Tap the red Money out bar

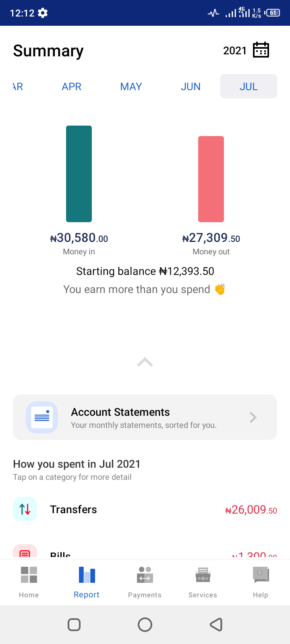click(x=211, y=179)
